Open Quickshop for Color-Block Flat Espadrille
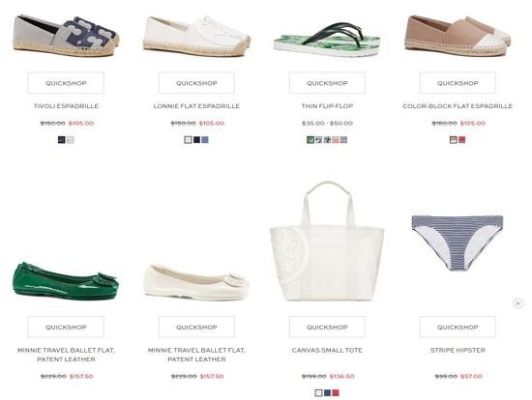 tap(458, 83)
